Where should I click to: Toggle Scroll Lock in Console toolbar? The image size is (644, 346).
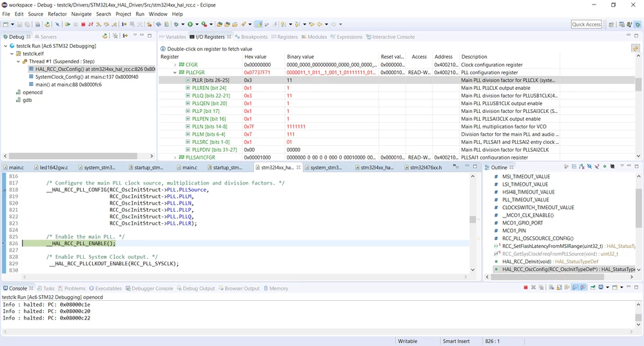[x=559, y=287]
